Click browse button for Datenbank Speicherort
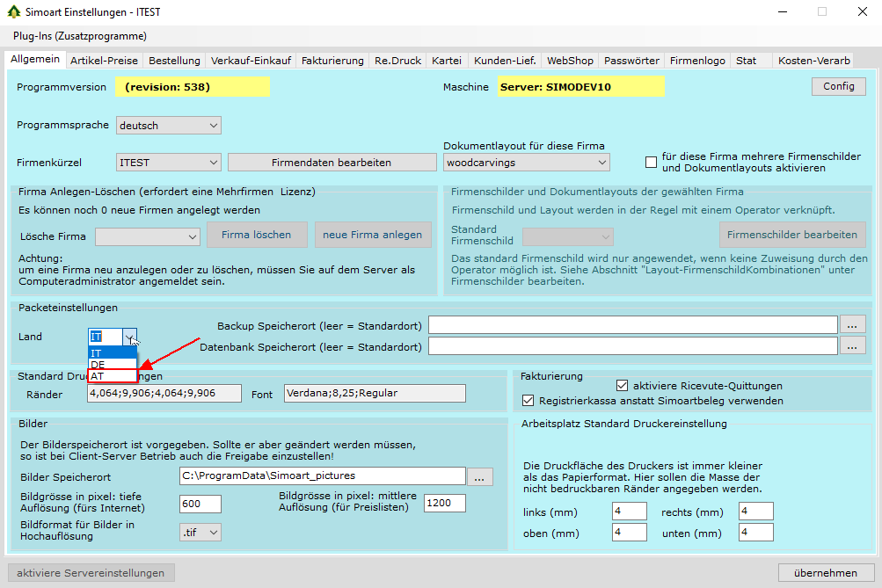 [852, 346]
